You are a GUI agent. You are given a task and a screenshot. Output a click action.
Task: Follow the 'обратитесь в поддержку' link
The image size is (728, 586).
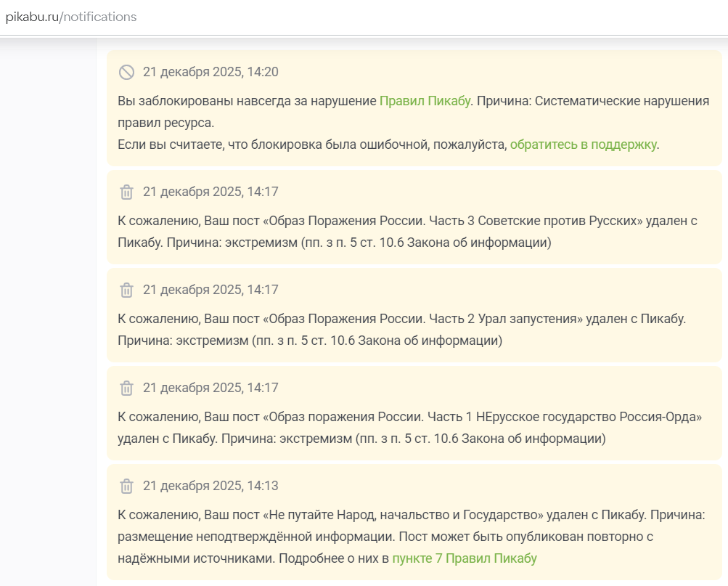pos(583,145)
